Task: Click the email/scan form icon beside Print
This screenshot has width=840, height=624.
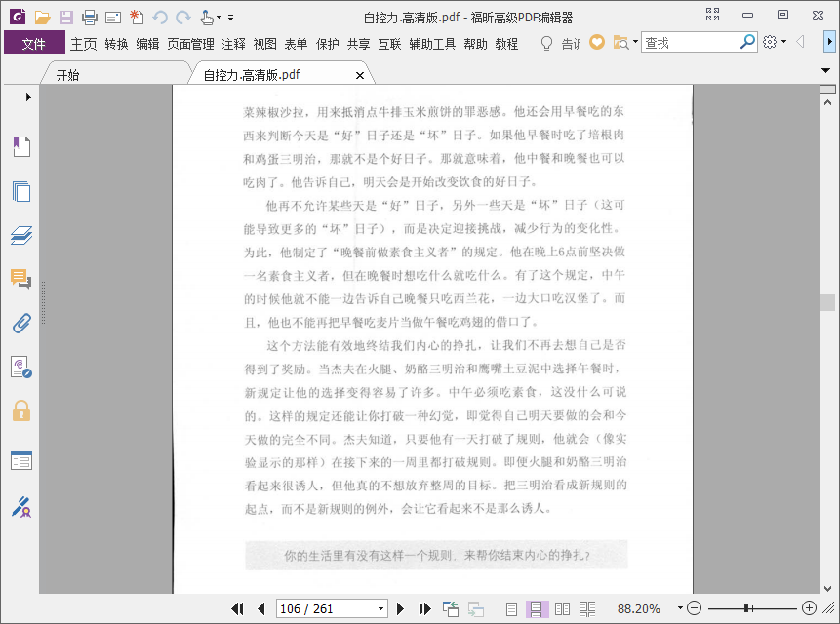Action: click(113, 18)
